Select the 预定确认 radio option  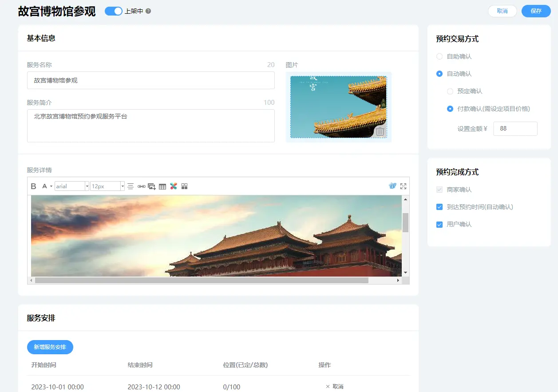(450, 91)
